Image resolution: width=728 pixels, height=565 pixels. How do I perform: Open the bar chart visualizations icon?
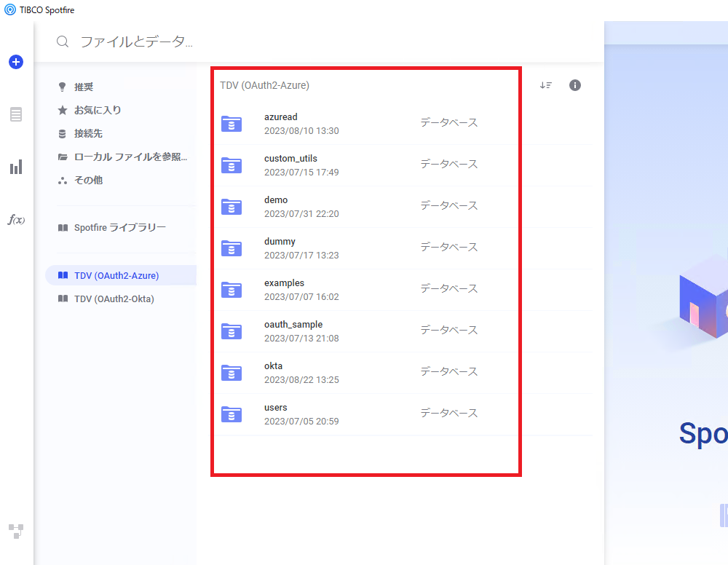(x=16, y=167)
